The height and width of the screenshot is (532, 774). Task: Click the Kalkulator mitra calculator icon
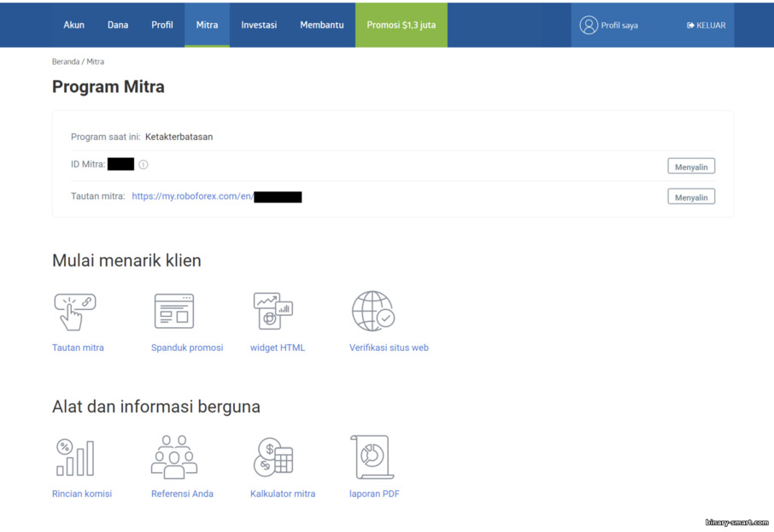[x=273, y=457]
